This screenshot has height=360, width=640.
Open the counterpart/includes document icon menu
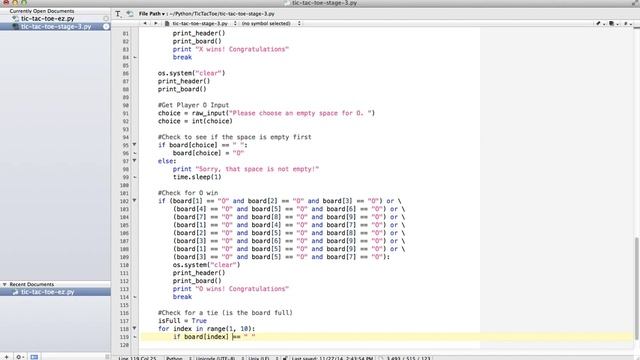point(613,24)
